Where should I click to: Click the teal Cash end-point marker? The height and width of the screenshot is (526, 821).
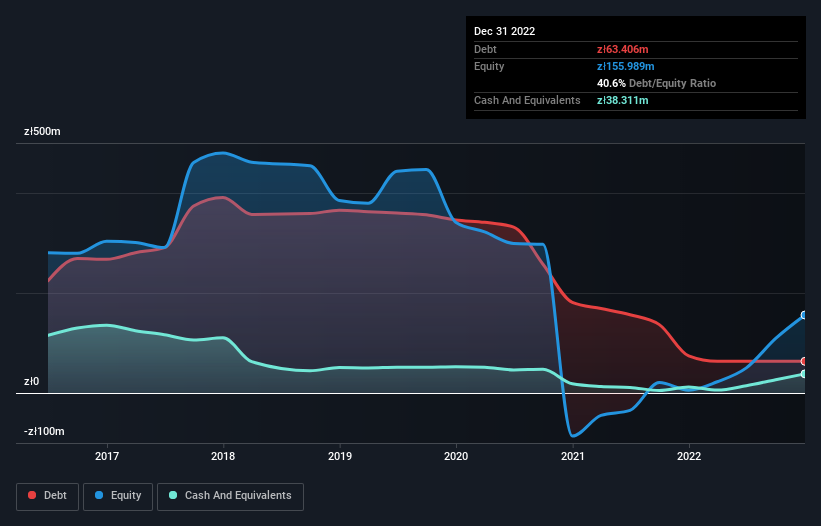(803, 374)
